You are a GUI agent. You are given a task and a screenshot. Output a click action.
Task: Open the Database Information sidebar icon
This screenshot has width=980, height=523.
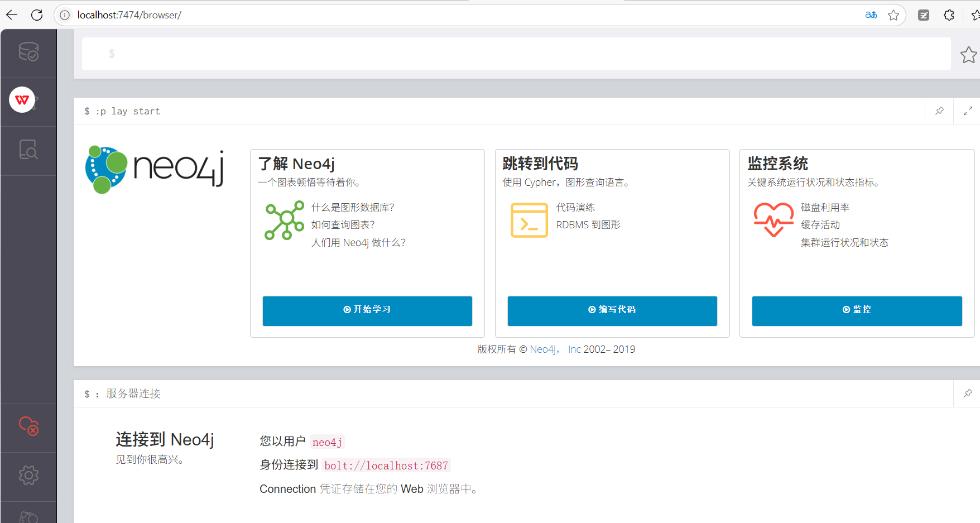[x=28, y=52]
